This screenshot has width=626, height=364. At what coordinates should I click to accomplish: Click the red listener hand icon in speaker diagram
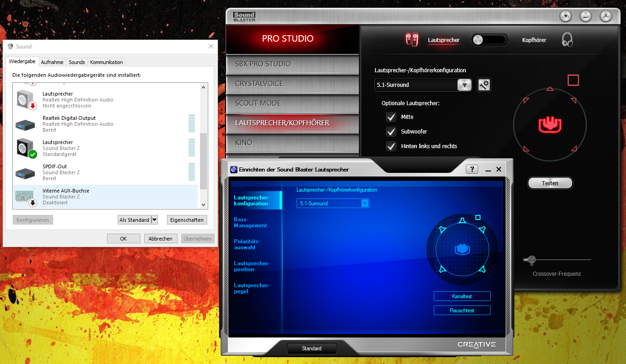coord(550,124)
